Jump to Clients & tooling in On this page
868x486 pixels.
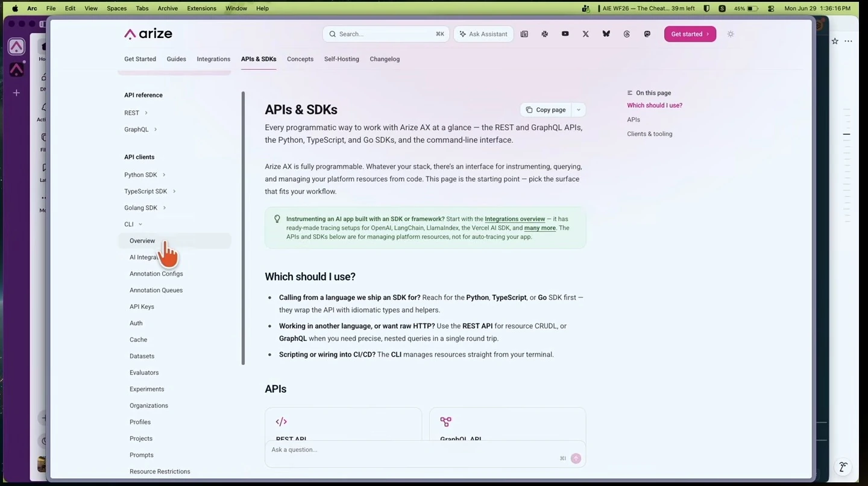650,134
